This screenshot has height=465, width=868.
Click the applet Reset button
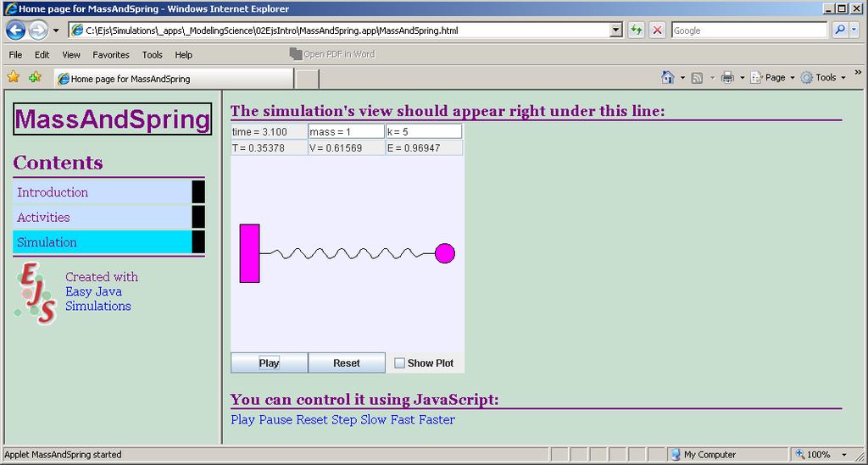347,363
